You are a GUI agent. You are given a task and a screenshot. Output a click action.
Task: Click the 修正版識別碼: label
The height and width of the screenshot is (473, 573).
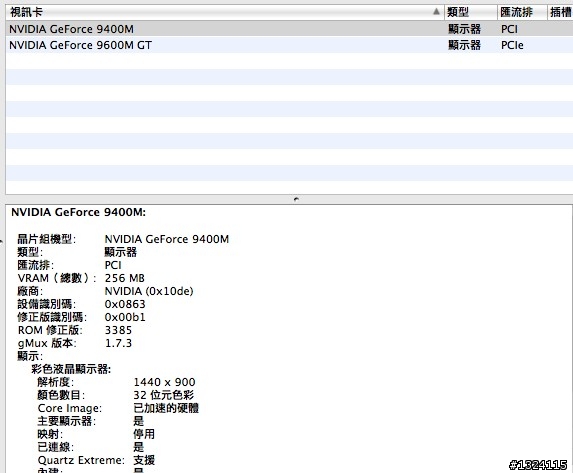point(52,317)
